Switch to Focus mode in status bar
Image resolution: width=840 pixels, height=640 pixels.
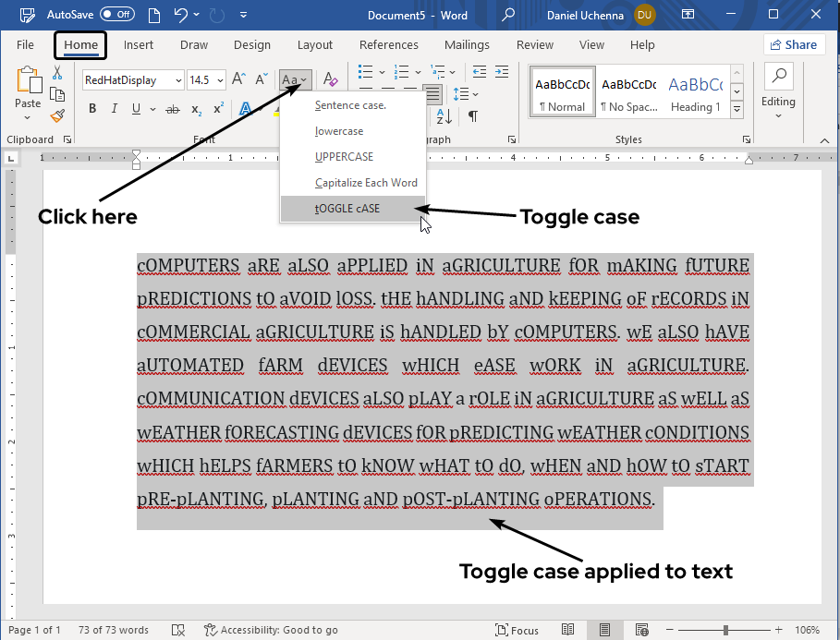[517, 630]
